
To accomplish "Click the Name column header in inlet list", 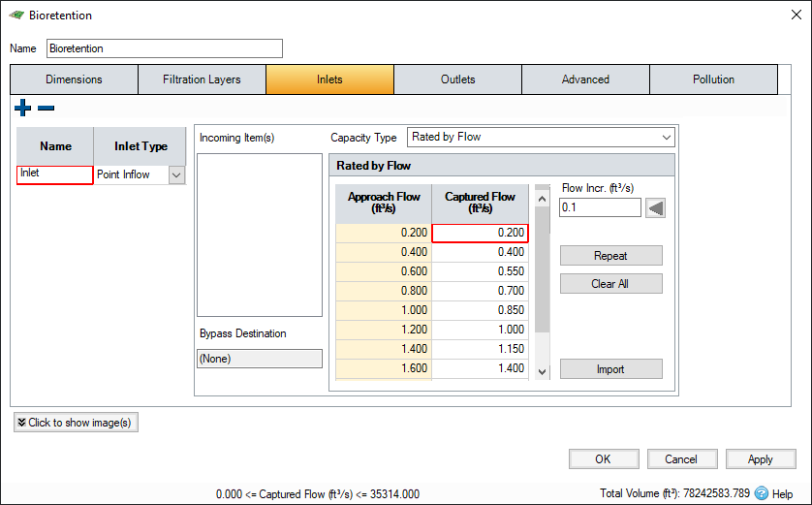I will point(55,146).
